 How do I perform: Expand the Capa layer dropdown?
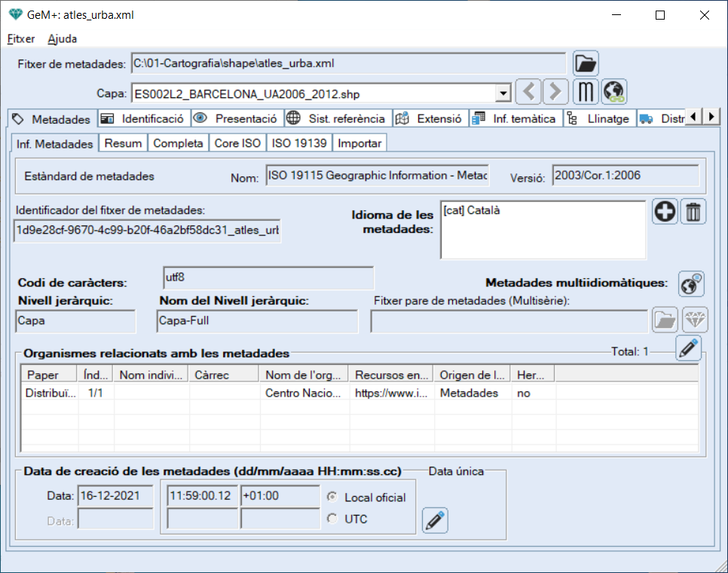(x=503, y=93)
